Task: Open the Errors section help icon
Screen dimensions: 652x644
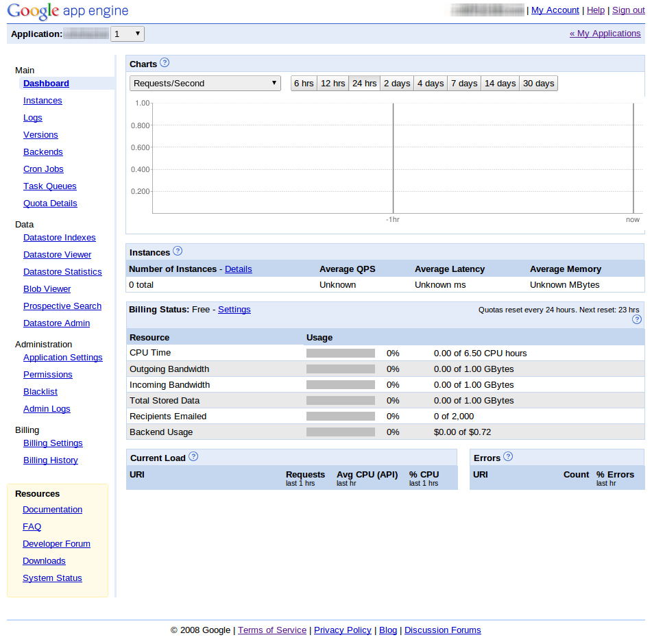Action: click(508, 456)
